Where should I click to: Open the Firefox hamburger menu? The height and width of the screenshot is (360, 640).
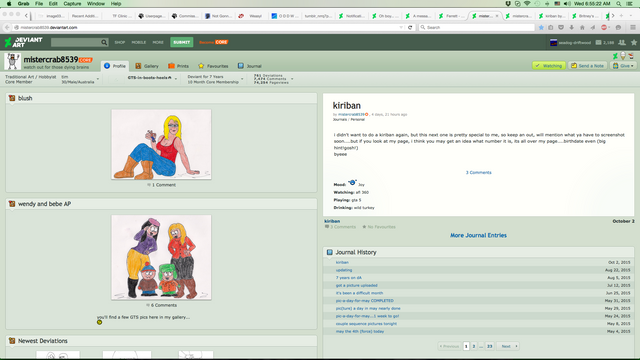[633, 27]
